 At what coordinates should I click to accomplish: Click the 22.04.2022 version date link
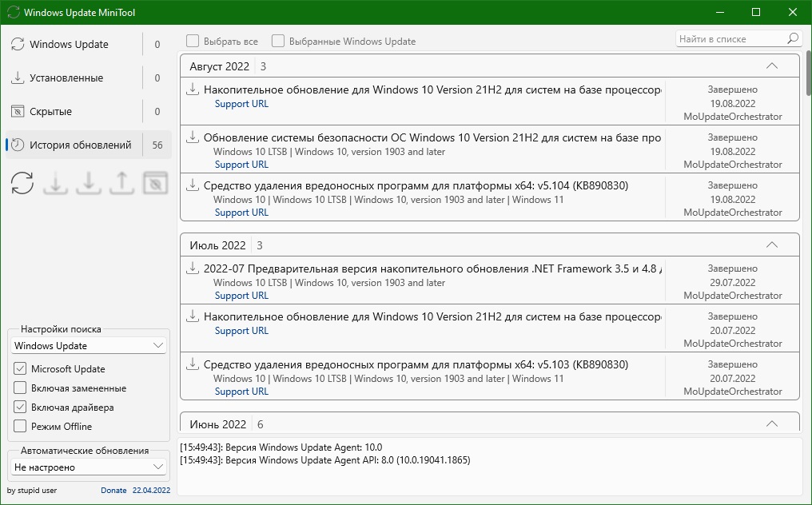[151, 490]
